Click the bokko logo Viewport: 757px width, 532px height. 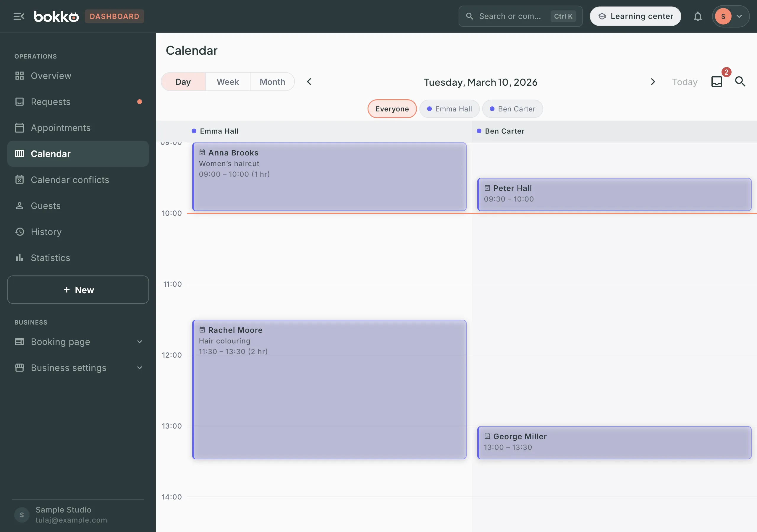point(56,16)
